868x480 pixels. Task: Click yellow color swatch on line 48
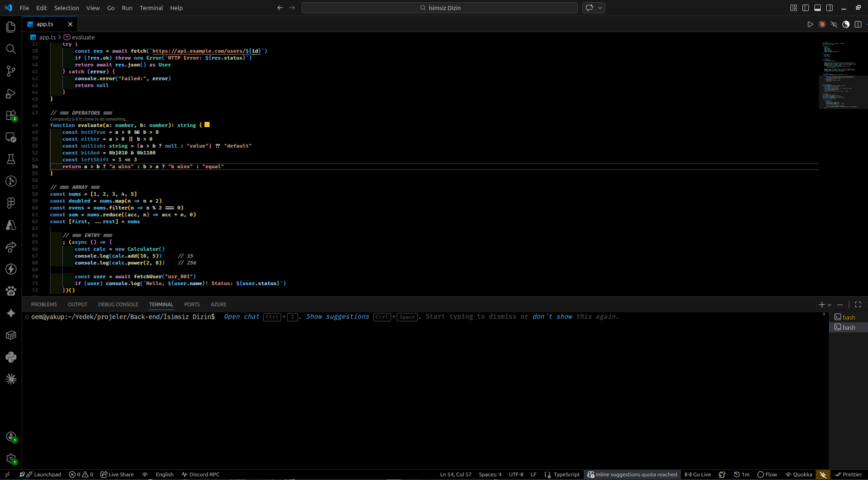click(x=207, y=125)
